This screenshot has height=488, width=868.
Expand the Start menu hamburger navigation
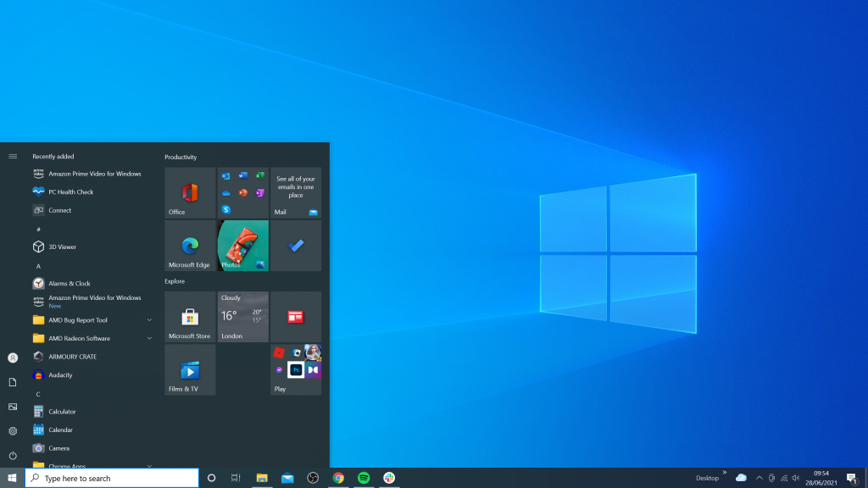pos(13,157)
